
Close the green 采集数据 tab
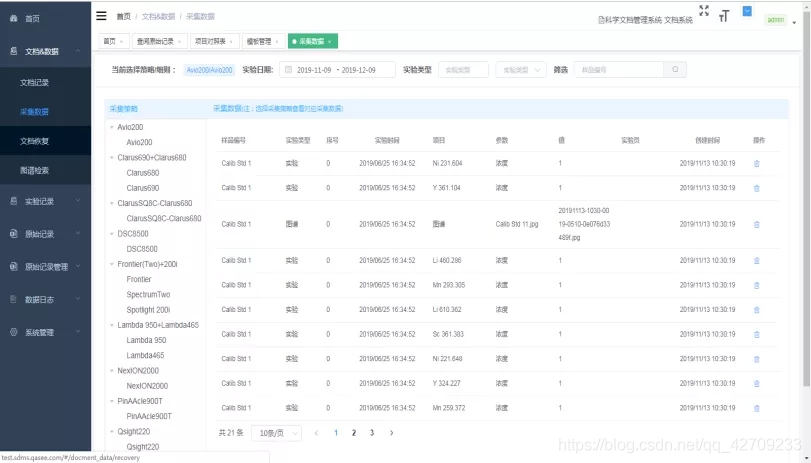[329, 42]
